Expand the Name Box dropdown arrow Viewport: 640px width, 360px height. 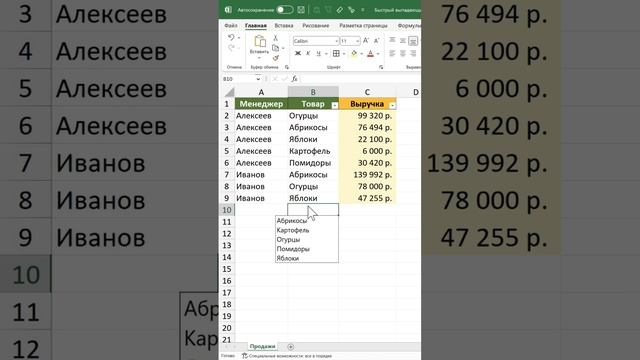click(x=258, y=79)
